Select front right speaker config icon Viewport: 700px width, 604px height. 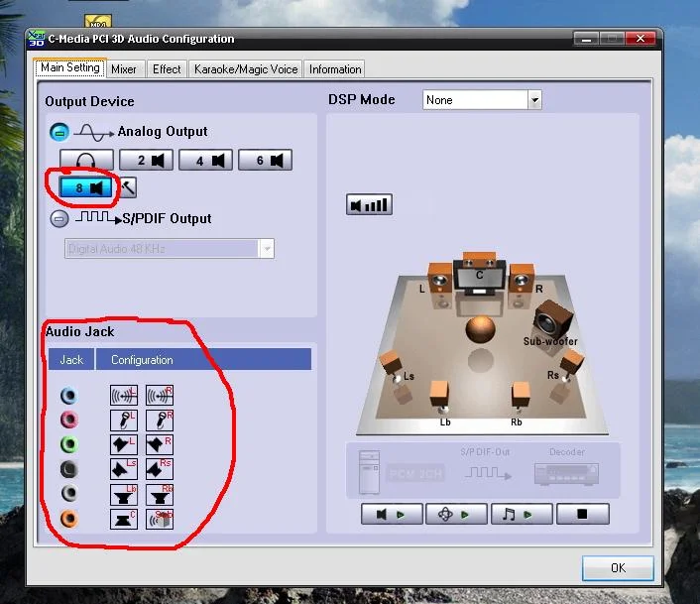pyautogui.click(x=160, y=444)
